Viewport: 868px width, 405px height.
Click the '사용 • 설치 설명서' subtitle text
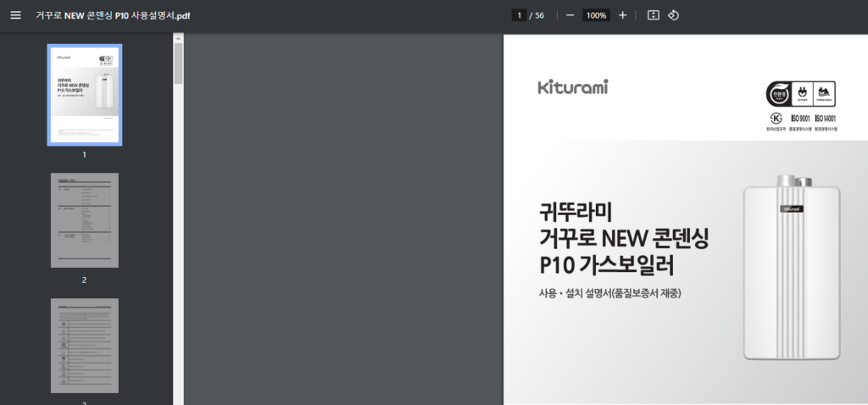610,293
